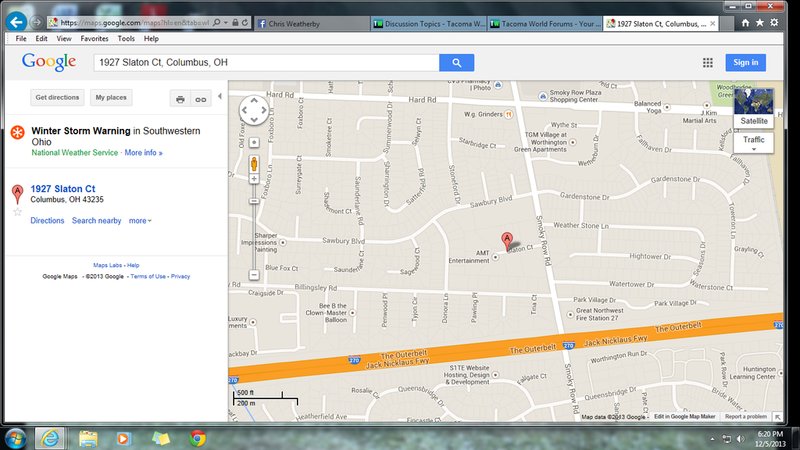Open favorites with the star icon

[x=760, y=23]
